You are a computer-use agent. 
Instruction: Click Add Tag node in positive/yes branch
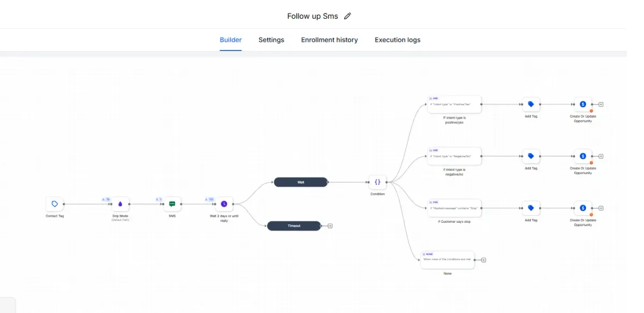coord(531,104)
